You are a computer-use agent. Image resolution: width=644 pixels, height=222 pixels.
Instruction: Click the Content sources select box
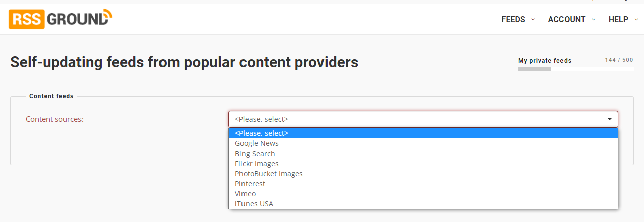[x=423, y=119]
